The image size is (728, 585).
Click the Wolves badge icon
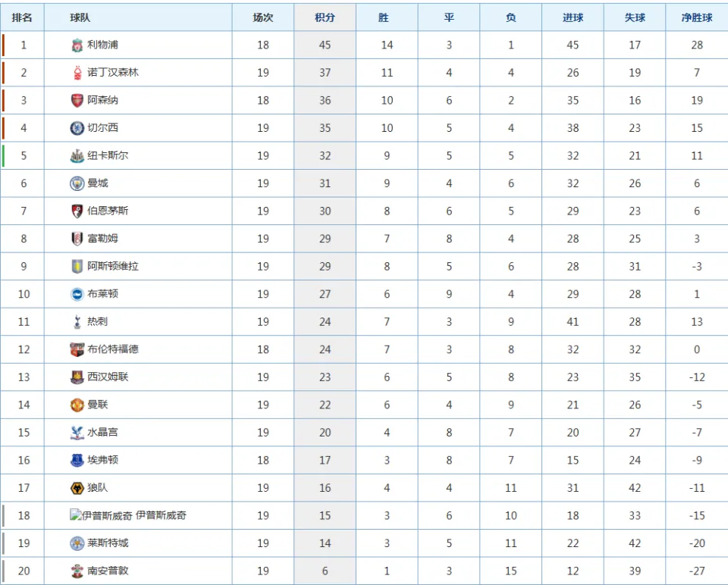click(x=77, y=488)
